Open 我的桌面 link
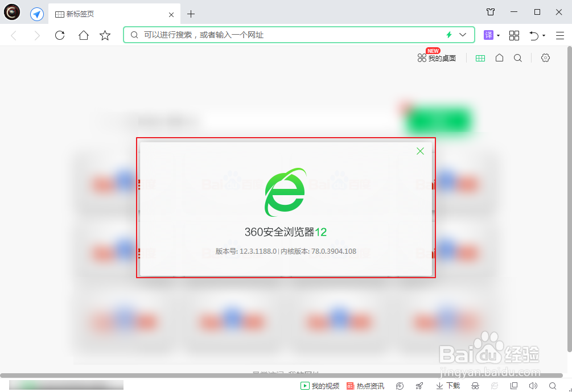This screenshot has height=392, width=572. 437,57
